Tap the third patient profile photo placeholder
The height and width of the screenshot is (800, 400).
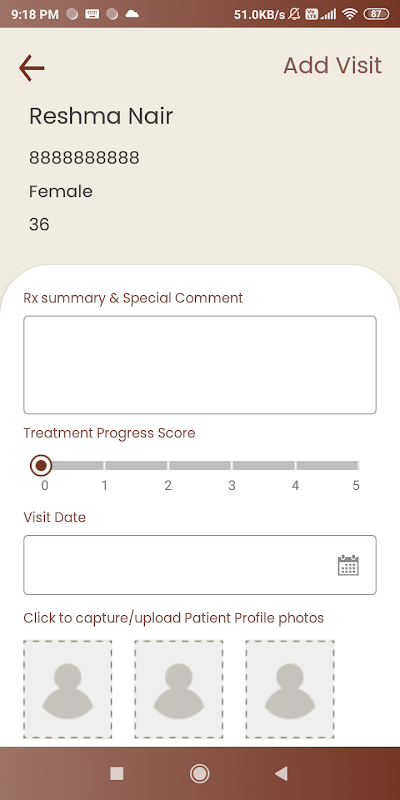pos(290,689)
